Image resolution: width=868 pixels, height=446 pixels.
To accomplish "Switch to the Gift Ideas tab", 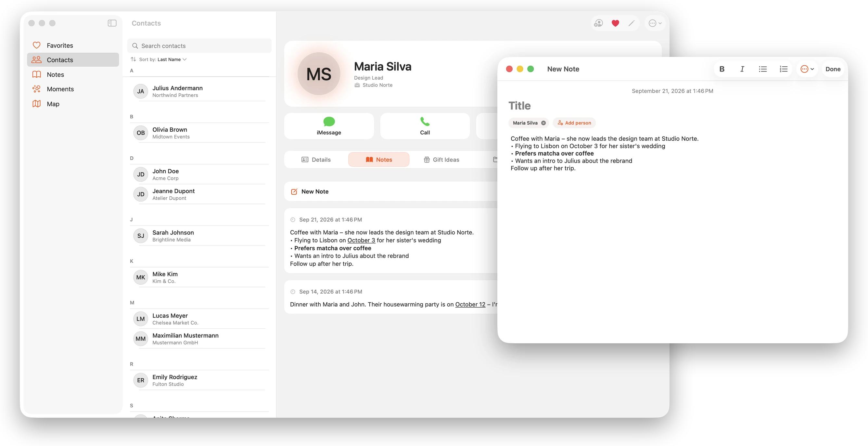I will [x=441, y=160].
